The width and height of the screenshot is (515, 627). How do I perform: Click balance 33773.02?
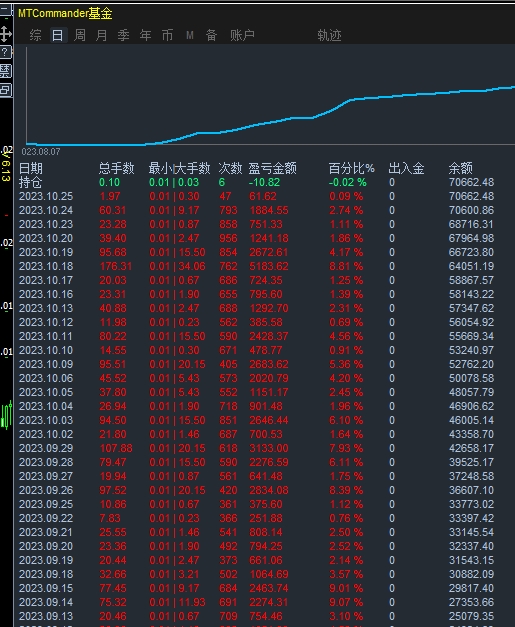click(x=471, y=504)
